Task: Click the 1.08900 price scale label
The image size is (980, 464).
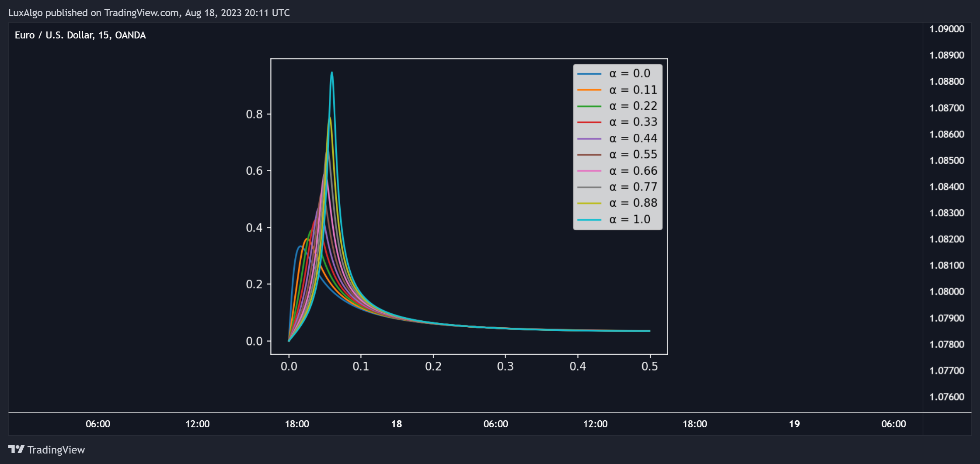Action: [x=947, y=55]
